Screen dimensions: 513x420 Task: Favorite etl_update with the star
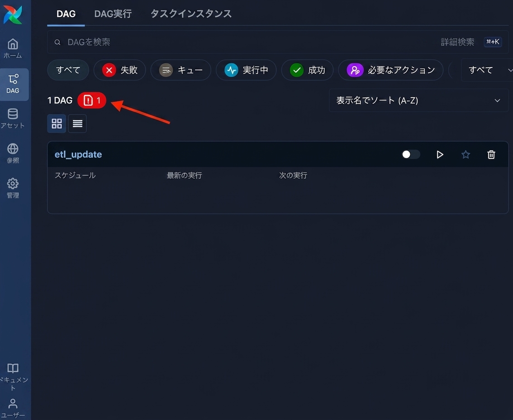(x=465, y=154)
